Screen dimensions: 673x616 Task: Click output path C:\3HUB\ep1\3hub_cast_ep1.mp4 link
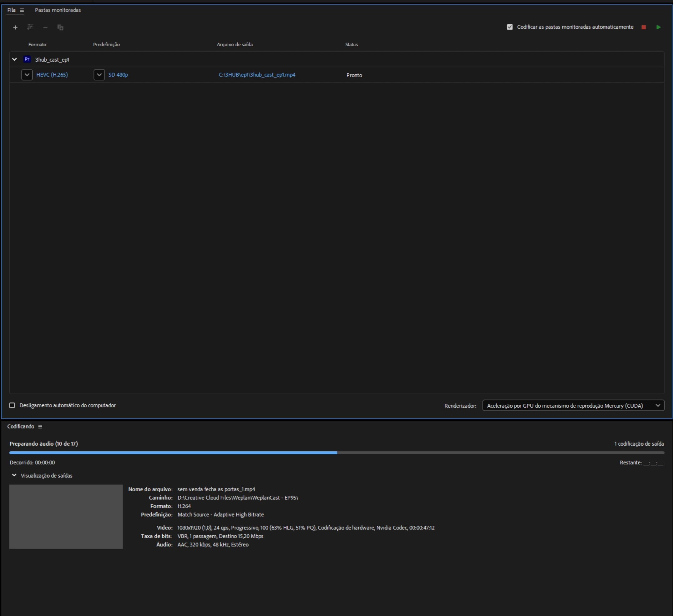coord(257,75)
